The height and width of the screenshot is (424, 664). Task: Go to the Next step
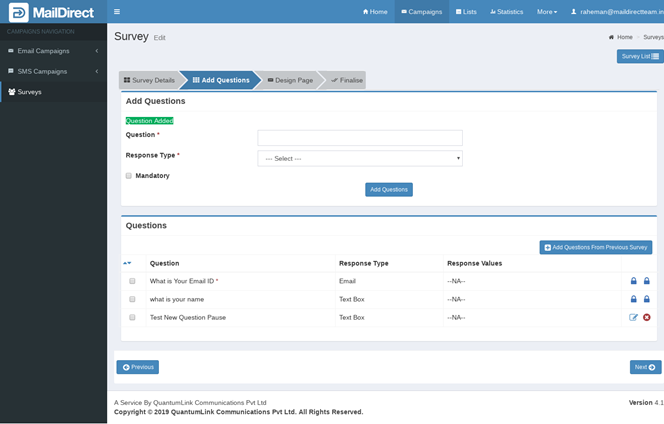point(645,367)
